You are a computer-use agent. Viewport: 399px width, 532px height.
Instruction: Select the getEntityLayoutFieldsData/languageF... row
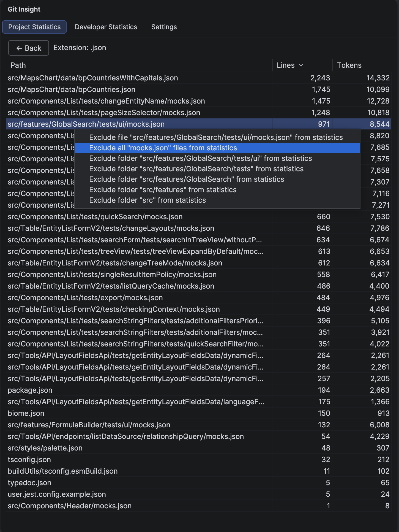point(199,402)
